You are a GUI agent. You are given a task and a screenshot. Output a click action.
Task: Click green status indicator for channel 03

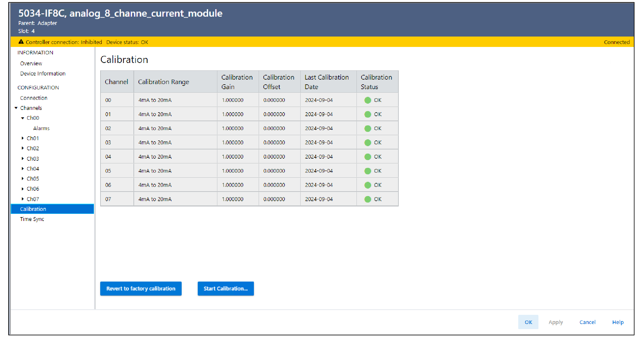pyautogui.click(x=368, y=143)
